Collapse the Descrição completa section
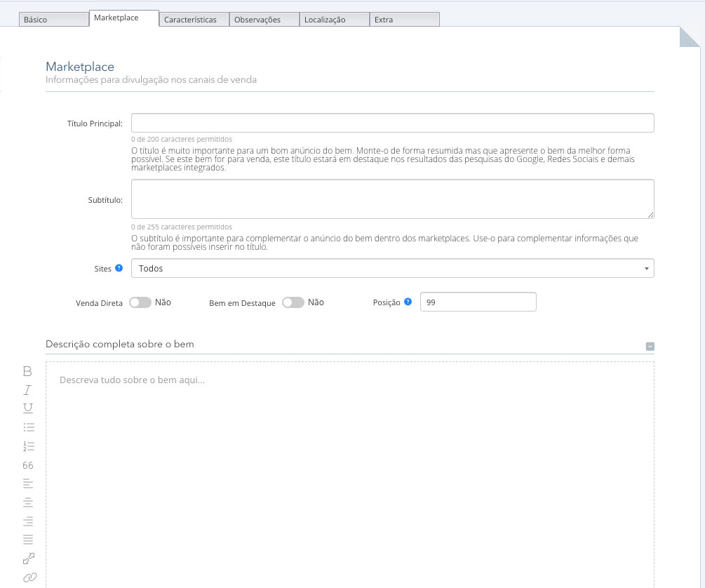Viewport: 705px width, 588px height. point(649,345)
